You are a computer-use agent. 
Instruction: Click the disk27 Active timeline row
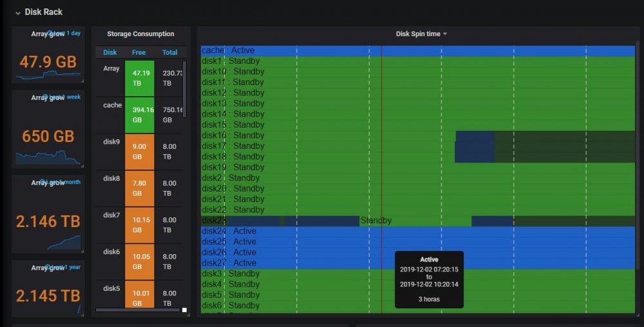[x=418, y=263]
